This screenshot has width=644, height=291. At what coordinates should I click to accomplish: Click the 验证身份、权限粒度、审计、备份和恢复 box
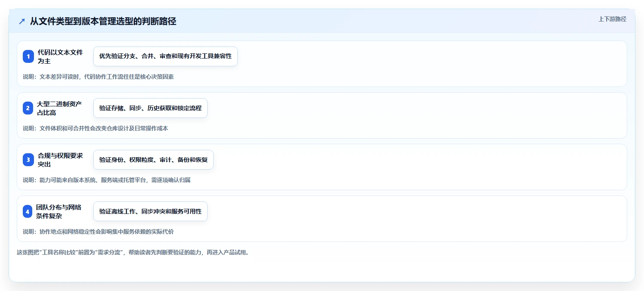153,160
